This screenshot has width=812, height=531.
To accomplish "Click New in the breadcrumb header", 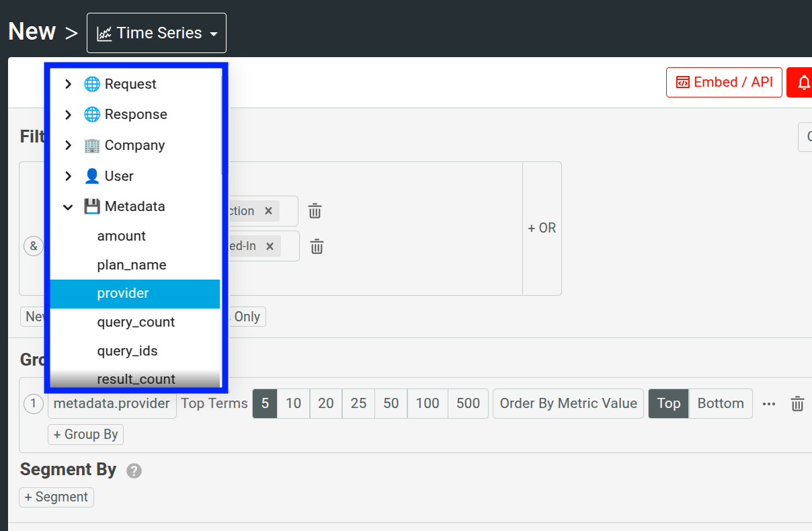I will pyautogui.click(x=32, y=31).
